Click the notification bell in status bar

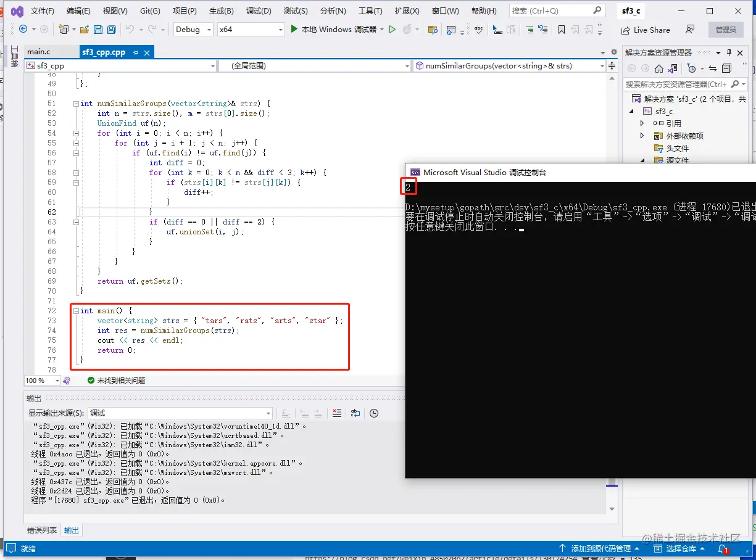pyautogui.click(x=723, y=548)
